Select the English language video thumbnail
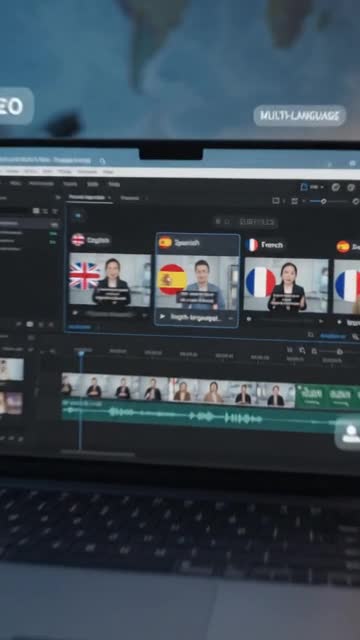 pyautogui.click(x=110, y=279)
